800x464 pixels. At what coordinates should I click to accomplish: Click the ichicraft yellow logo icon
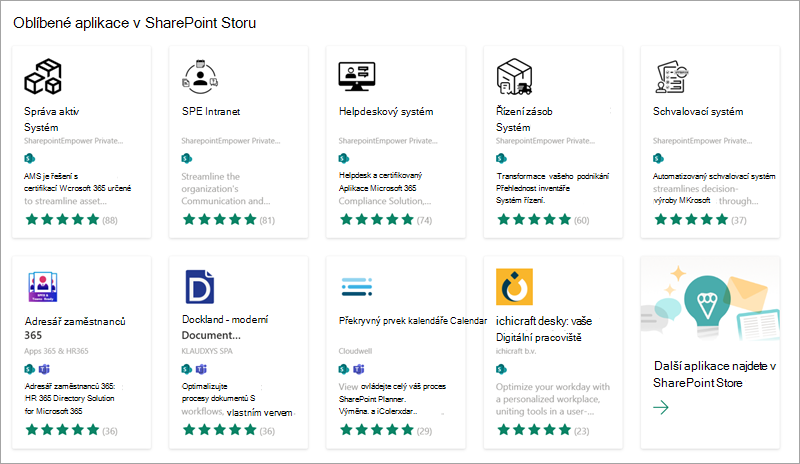coord(514,287)
